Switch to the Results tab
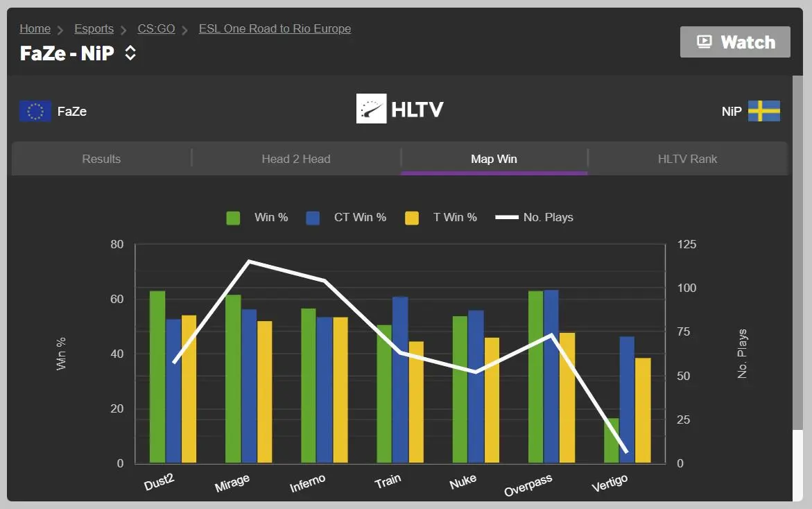 tap(101, 159)
